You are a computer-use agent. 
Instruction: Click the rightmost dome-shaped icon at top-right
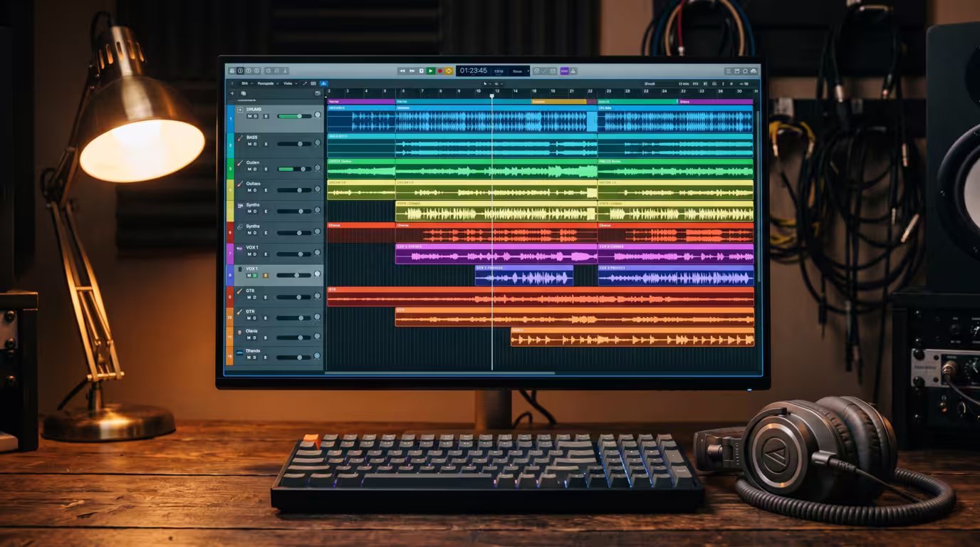tap(754, 71)
